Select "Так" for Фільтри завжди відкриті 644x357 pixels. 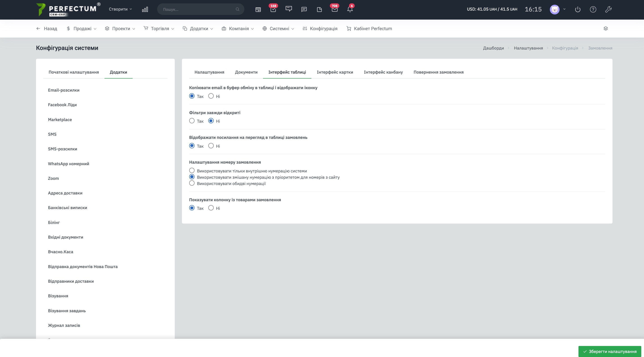[x=192, y=121]
